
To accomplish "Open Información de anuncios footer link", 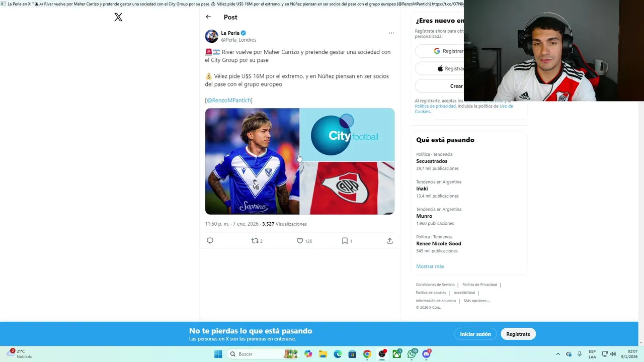I will click(436, 301).
